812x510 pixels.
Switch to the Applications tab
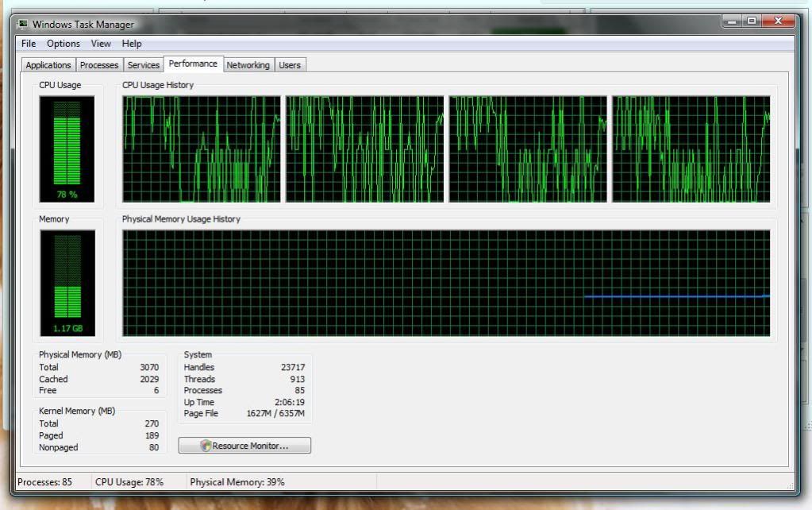pyautogui.click(x=48, y=65)
